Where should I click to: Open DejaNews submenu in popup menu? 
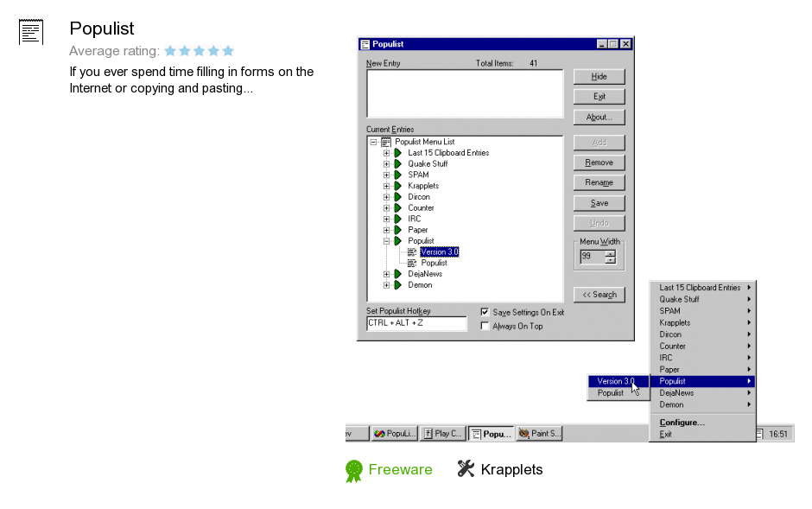(x=703, y=393)
